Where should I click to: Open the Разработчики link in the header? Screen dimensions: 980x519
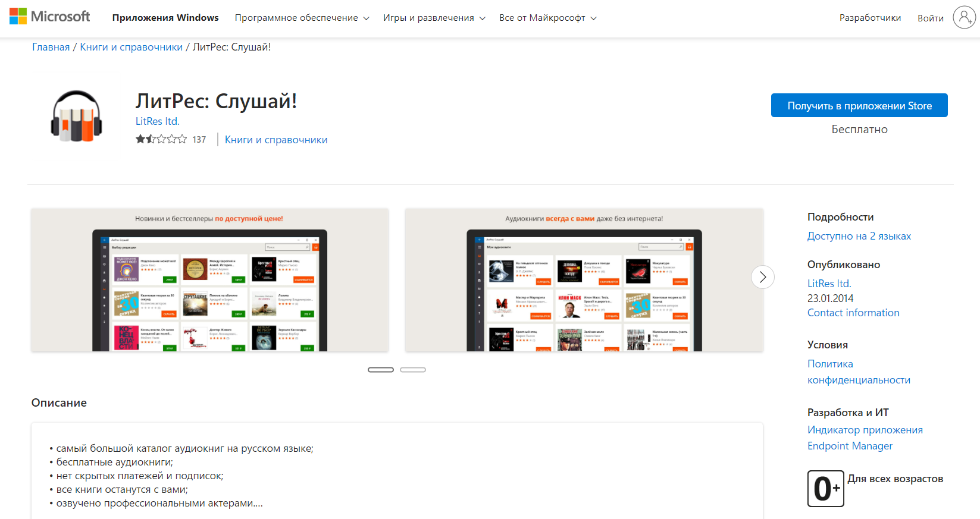click(870, 18)
